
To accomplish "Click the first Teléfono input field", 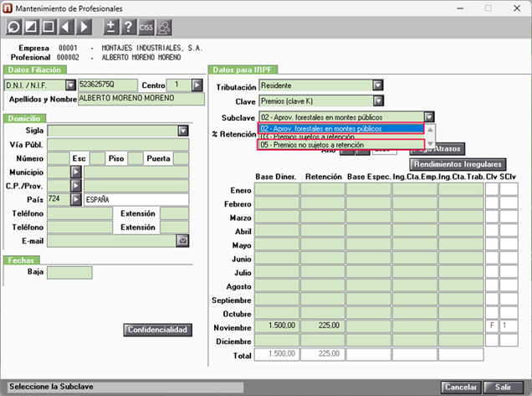I will 79,213.
